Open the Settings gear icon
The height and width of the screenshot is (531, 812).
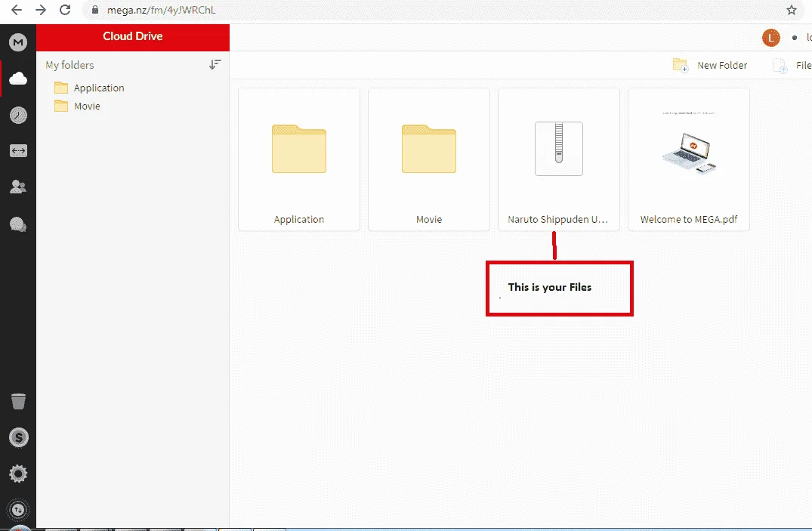click(18, 474)
